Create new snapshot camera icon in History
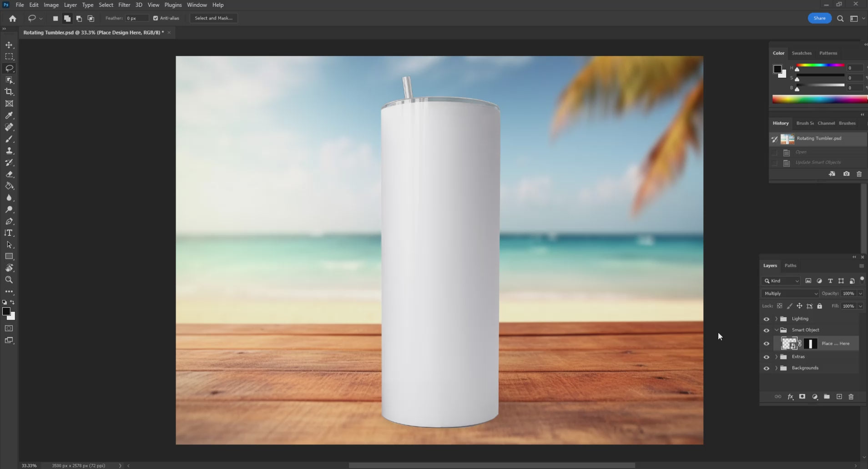The image size is (868, 469). point(846,174)
